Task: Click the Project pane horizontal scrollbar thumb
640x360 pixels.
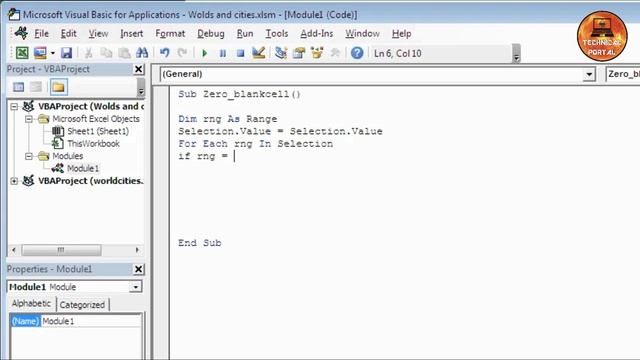Action: (61, 250)
